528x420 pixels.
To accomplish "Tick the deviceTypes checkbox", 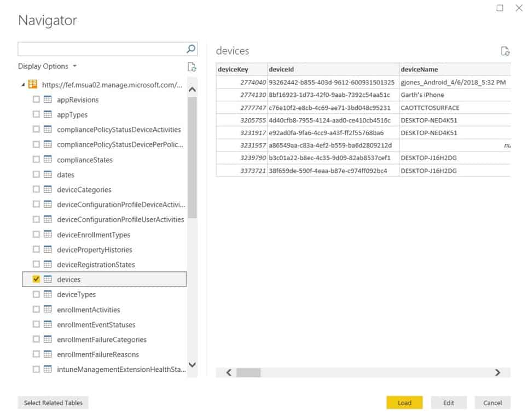I will pyautogui.click(x=36, y=294).
